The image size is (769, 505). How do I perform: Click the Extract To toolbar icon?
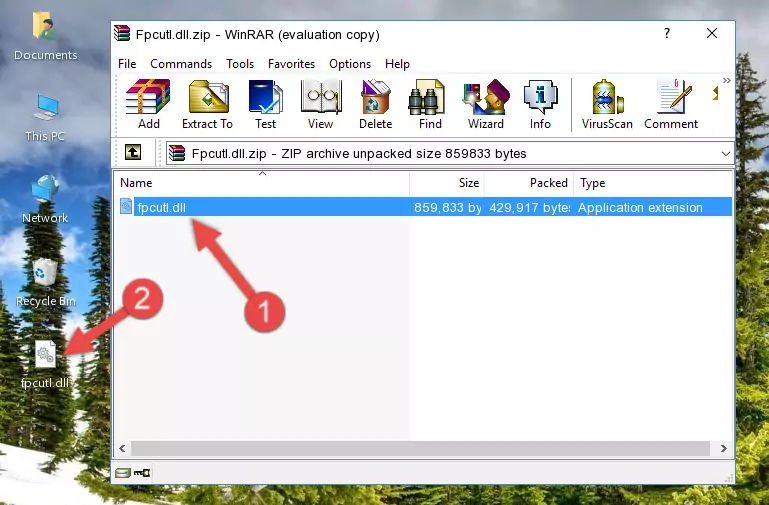pyautogui.click(x=207, y=104)
